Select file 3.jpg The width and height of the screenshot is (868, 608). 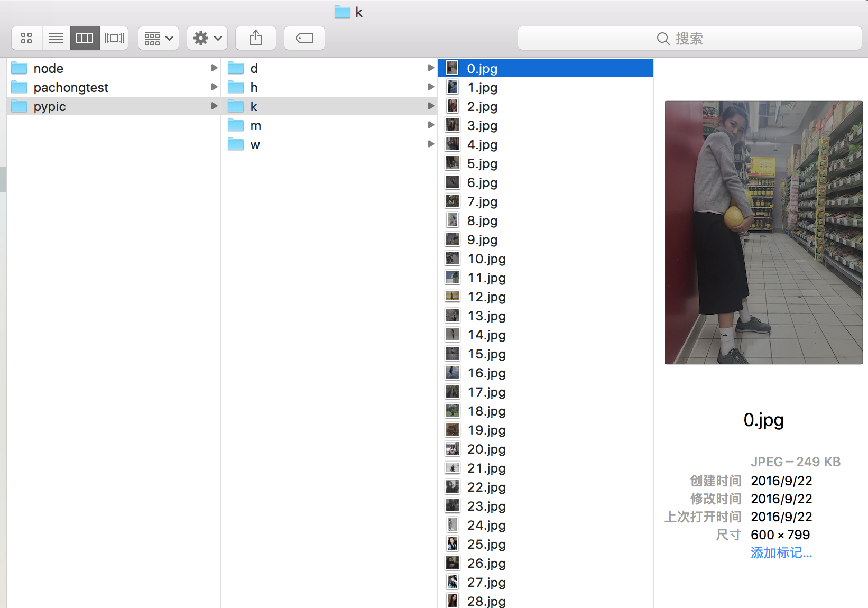click(546, 125)
